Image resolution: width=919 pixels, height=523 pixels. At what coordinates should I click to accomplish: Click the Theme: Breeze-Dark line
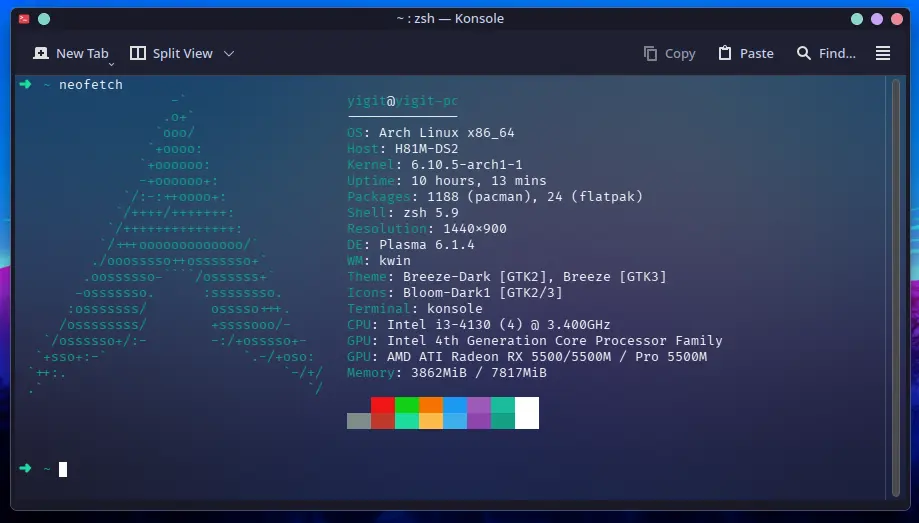click(x=507, y=277)
